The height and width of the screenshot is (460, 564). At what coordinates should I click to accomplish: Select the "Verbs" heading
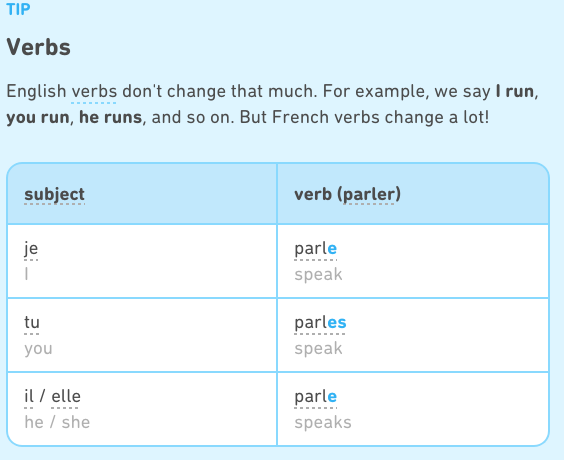(x=38, y=47)
